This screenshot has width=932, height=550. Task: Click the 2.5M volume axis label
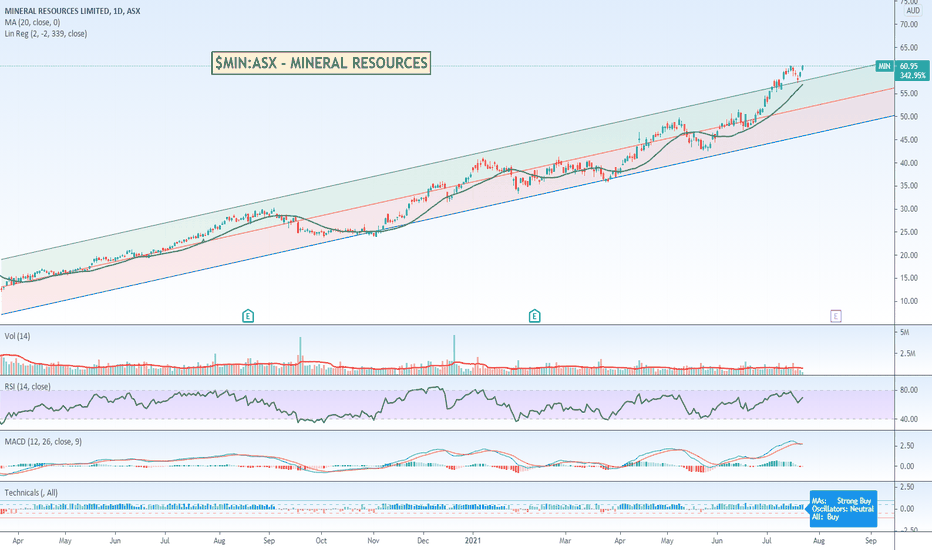[908, 354]
